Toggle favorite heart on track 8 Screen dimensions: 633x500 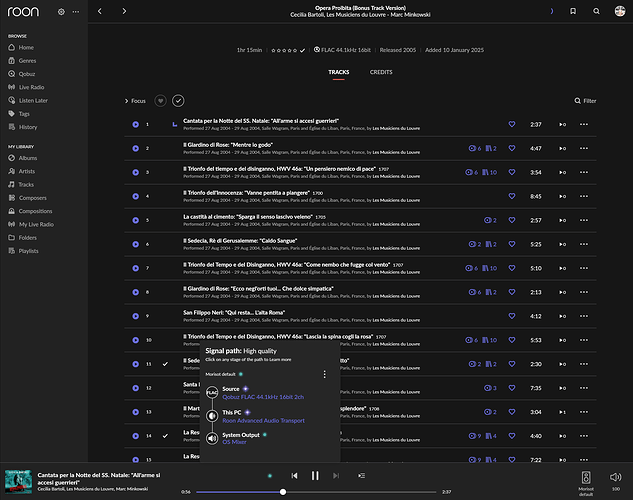coord(512,292)
